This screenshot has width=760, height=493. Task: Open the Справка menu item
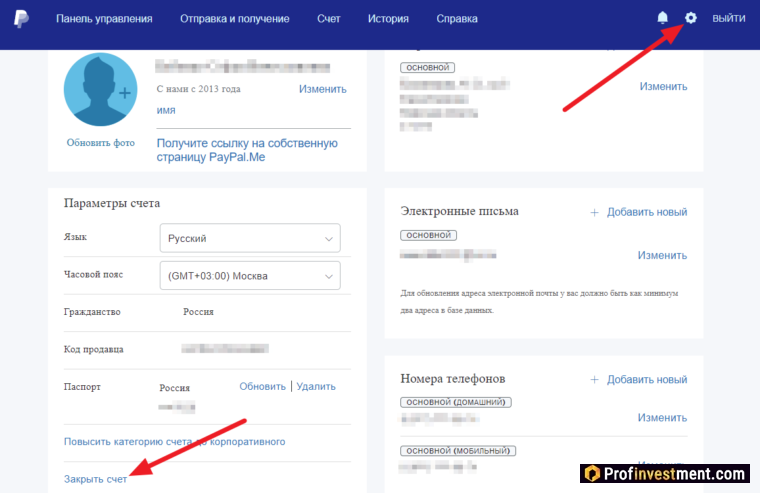(457, 18)
